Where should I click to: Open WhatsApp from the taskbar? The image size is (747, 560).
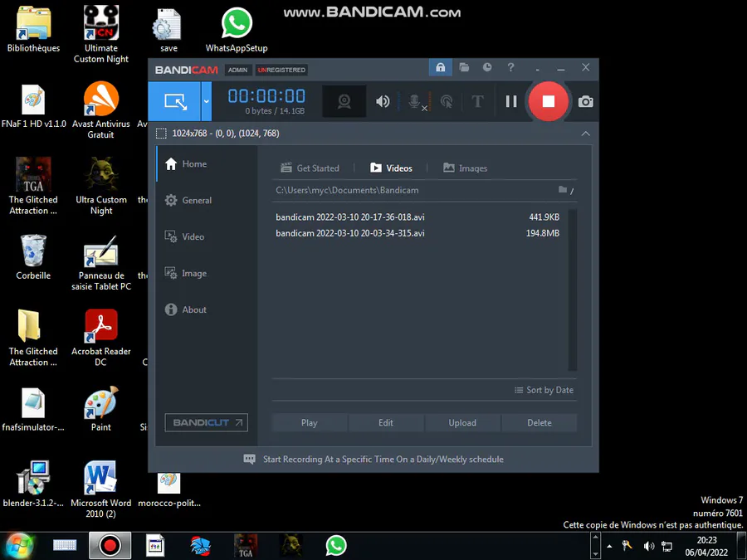click(x=336, y=546)
